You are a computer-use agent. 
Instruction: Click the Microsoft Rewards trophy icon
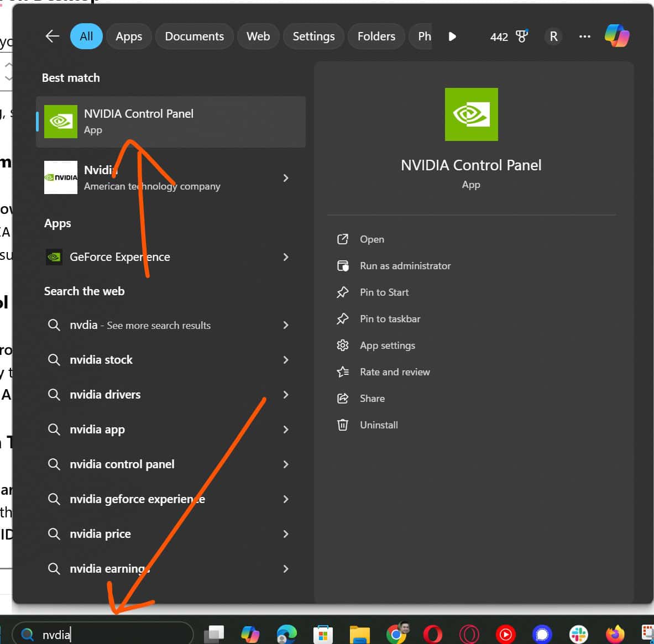coord(522,36)
